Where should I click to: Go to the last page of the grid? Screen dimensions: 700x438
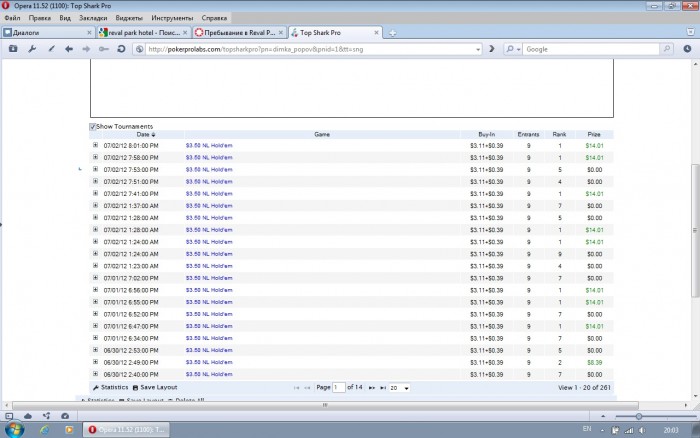tap(383, 388)
